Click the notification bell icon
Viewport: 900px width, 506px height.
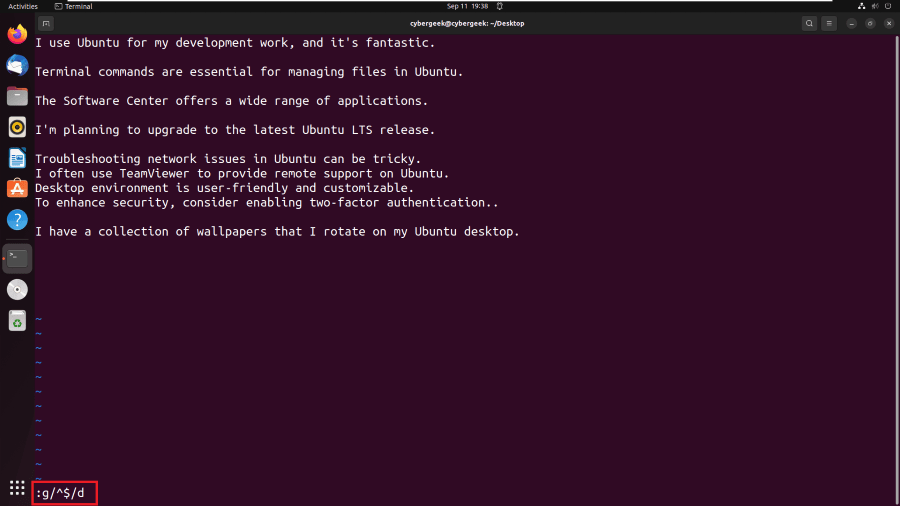(500, 6)
